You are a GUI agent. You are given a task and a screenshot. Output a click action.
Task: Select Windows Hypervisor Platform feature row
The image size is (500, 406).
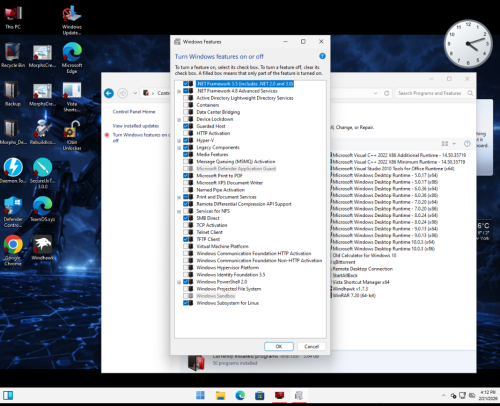click(227, 268)
